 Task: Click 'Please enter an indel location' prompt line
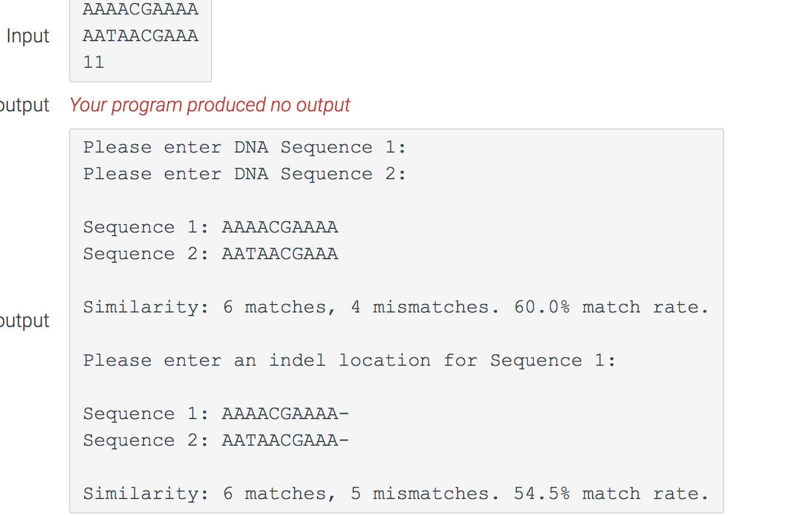click(x=350, y=360)
